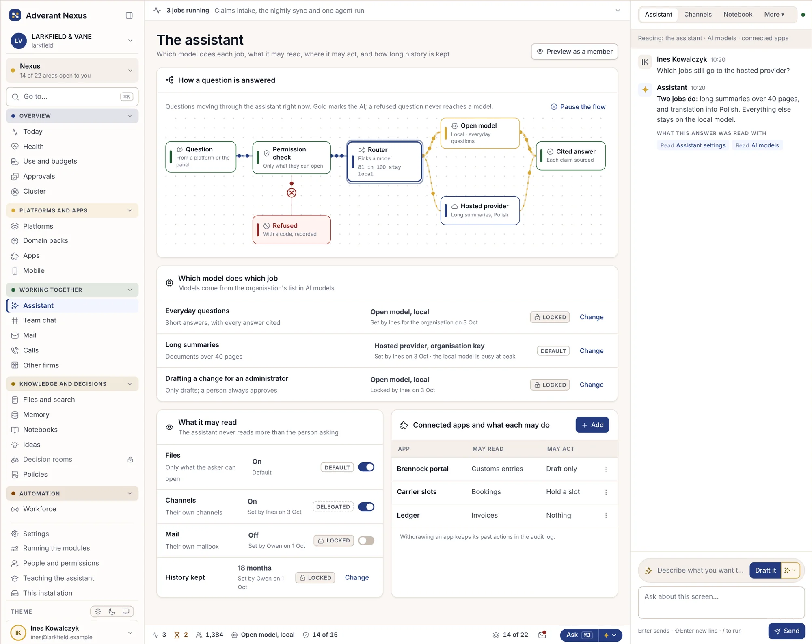This screenshot has height=644, width=812.
Task: Open the More dropdown in the right panel
Action: tap(774, 15)
